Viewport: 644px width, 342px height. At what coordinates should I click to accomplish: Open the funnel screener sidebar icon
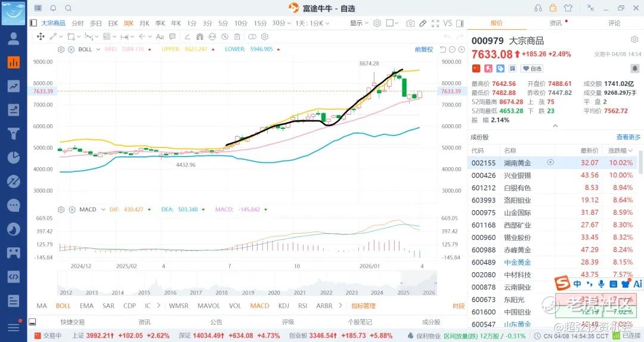tap(14, 134)
